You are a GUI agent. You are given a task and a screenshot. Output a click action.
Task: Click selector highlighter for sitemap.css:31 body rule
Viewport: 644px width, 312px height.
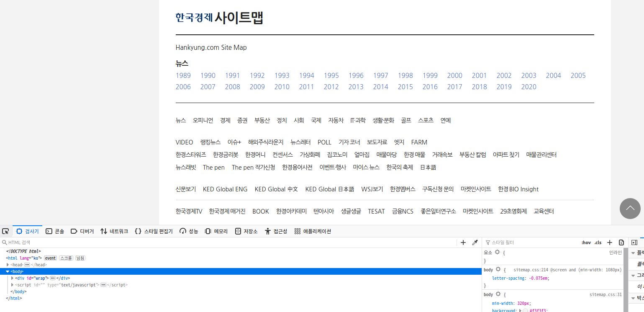point(498,294)
